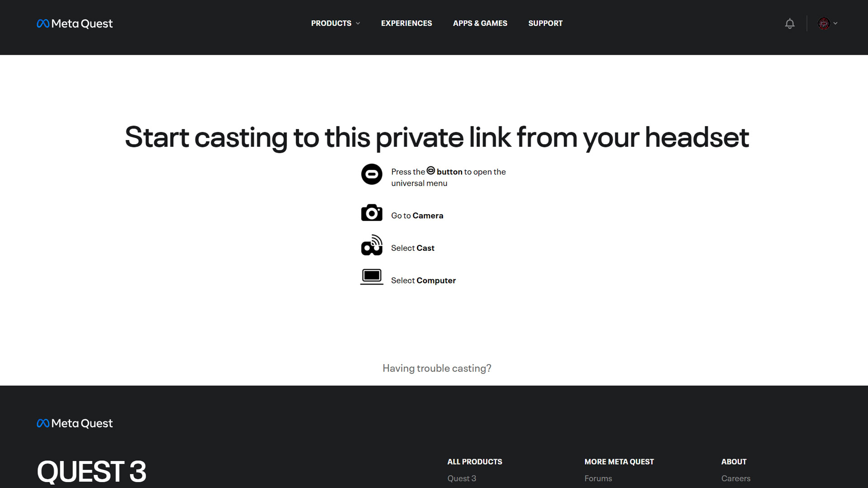
Task: Open the SUPPORT navigation menu
Action: click(545, 23)
